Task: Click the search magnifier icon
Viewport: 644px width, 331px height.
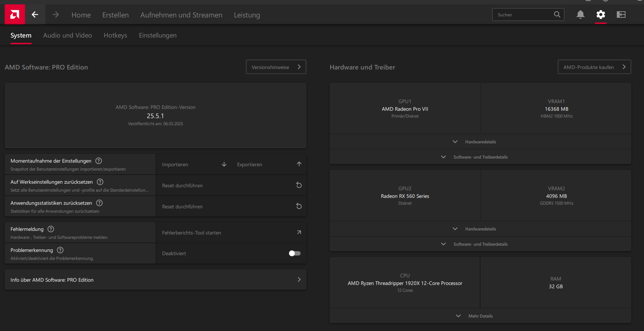Action: [557, 15]
